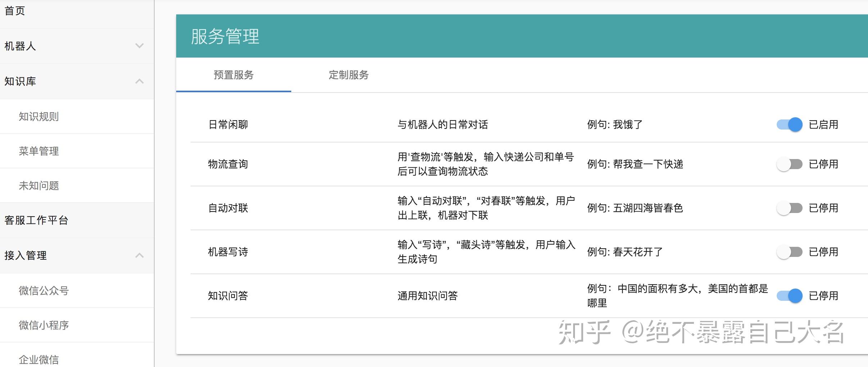Image resolution: width=868 pixels, height=367 pixels.
Task: Toggle the 知识问答 service switch
Action: coord(789,296)
